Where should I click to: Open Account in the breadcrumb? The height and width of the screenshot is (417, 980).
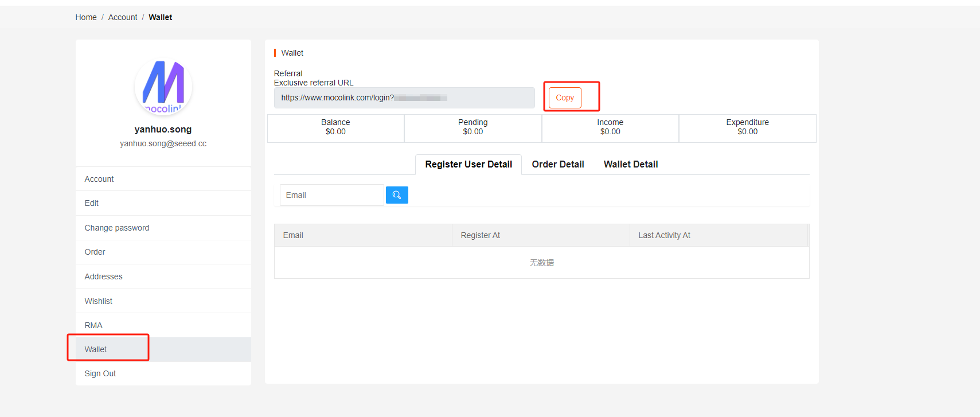pos(123,17)
